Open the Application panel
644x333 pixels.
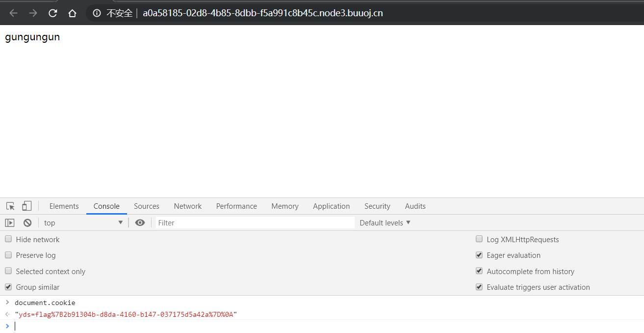point(331,206)
